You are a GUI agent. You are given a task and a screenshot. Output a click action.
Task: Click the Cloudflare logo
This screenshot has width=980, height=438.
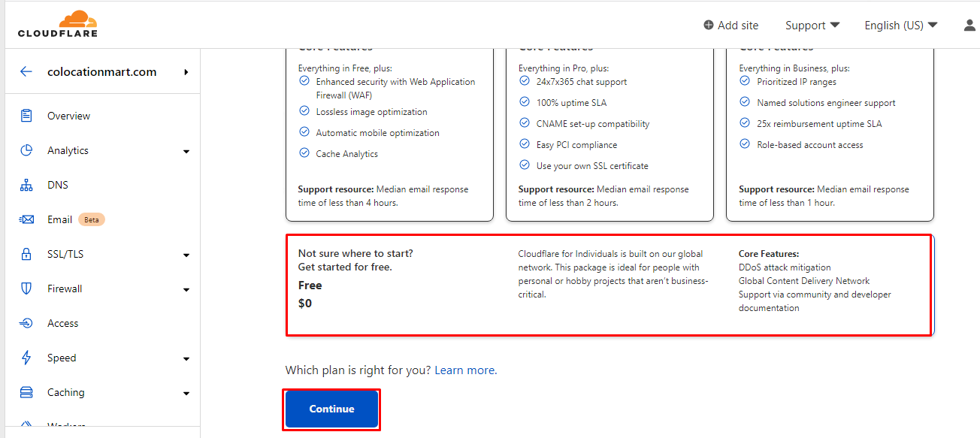pyautogui.click(x=58, y=24)
